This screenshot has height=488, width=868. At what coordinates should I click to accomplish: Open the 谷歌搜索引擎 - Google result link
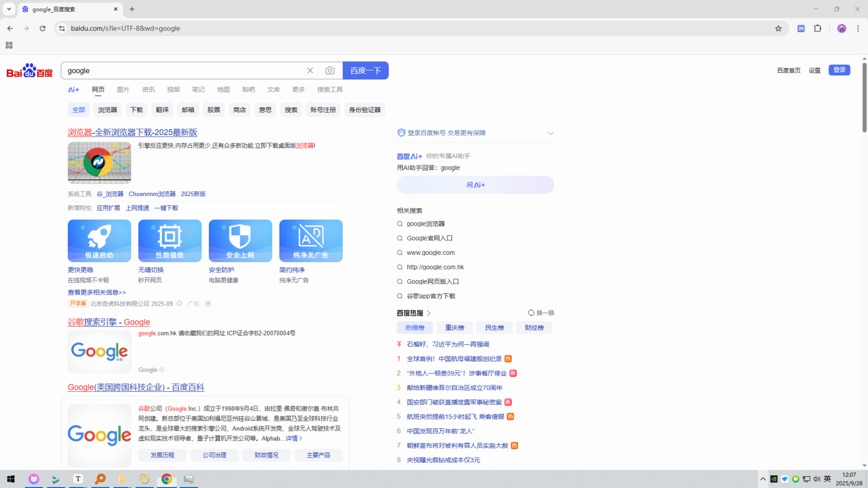point(109,322)
